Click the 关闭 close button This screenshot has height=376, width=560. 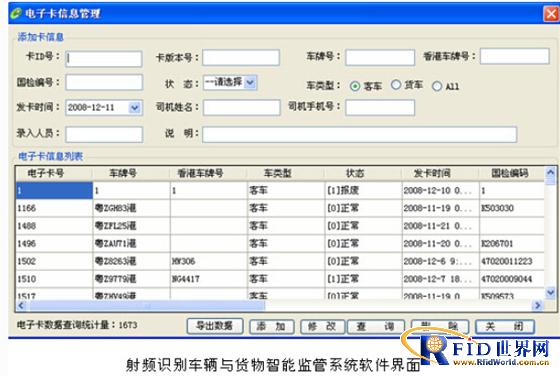point(505,326)
